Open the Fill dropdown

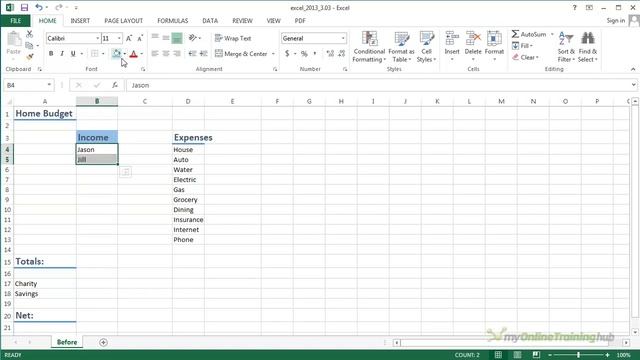(522, 46)
